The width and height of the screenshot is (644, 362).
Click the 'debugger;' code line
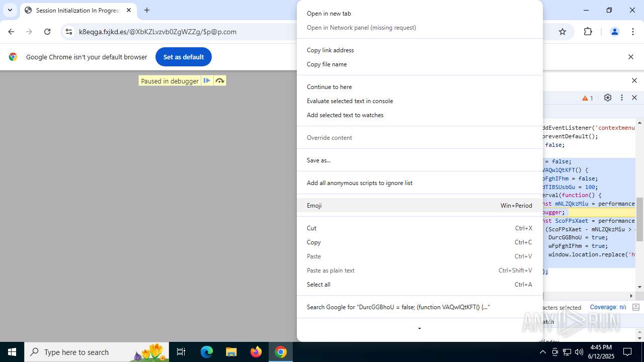589,212
